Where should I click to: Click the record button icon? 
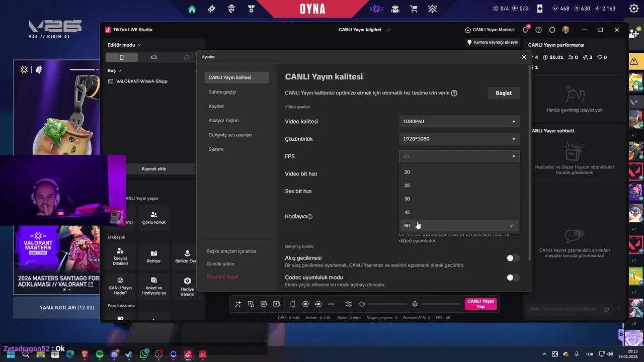point(305,304)
